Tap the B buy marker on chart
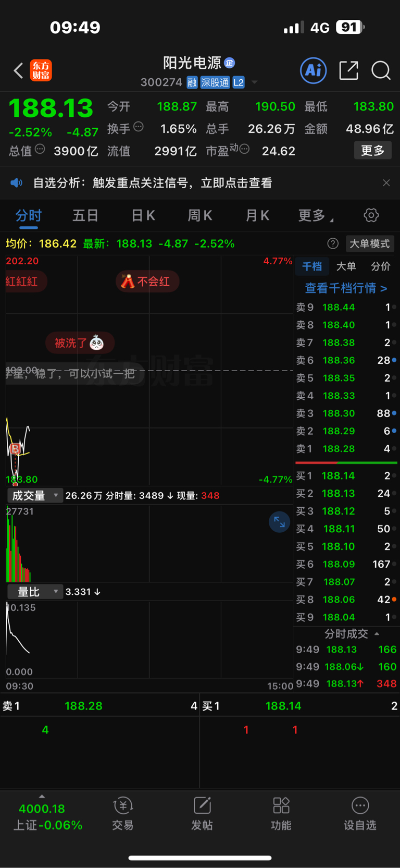Viewport: 400px width, 868px height. tap(15, 448)
